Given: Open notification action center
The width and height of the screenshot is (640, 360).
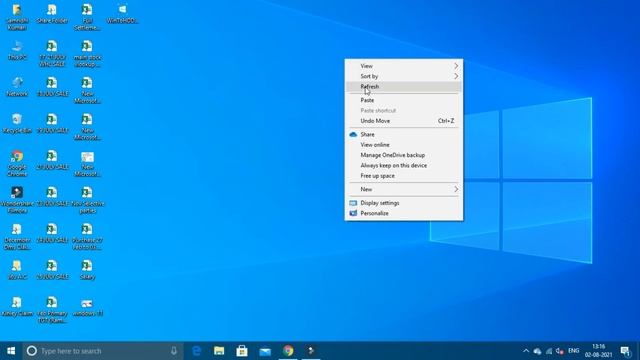Looking at the screenshot, I should tap(625, 351).
